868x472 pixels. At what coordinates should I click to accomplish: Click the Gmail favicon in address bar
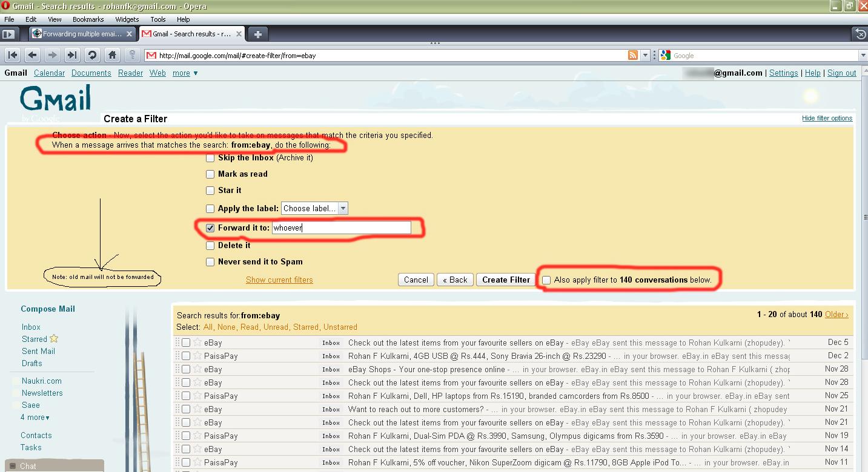coord(151,55)
